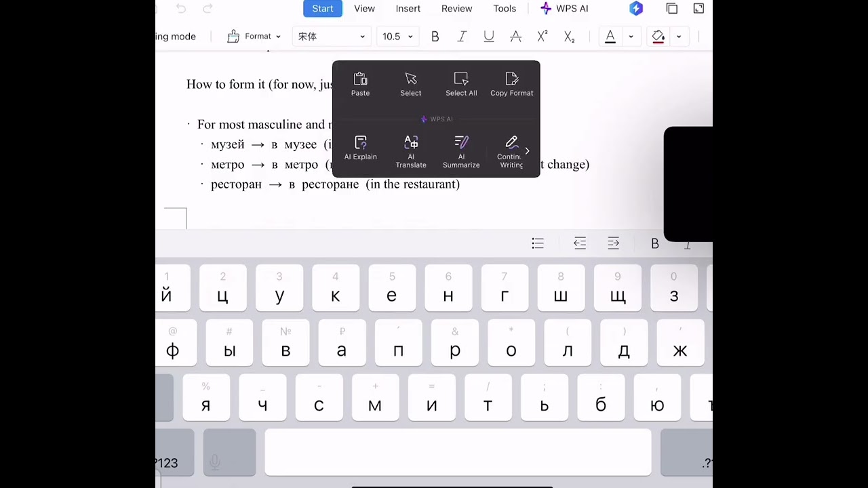Tap the microphone dictation key
Screen dimensions: 868x488
tap(229, 452)
